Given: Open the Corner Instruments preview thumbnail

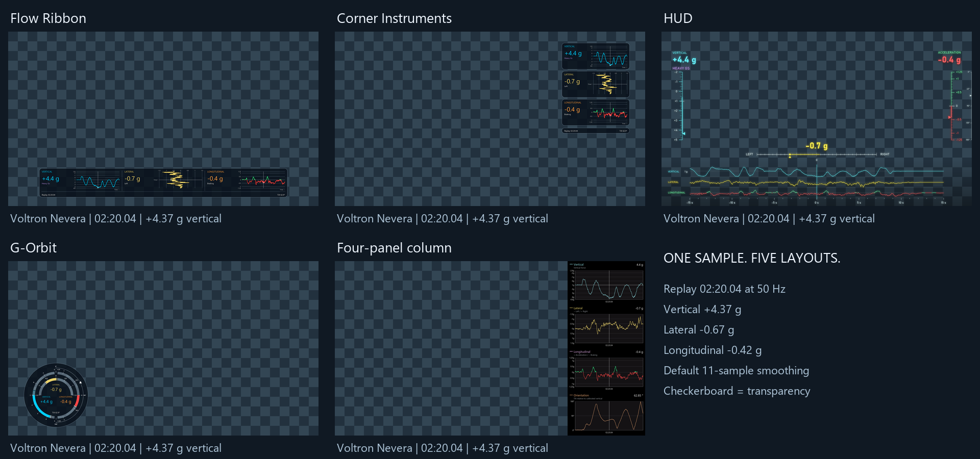Looking at the screenshot, I should click(490, 119).
